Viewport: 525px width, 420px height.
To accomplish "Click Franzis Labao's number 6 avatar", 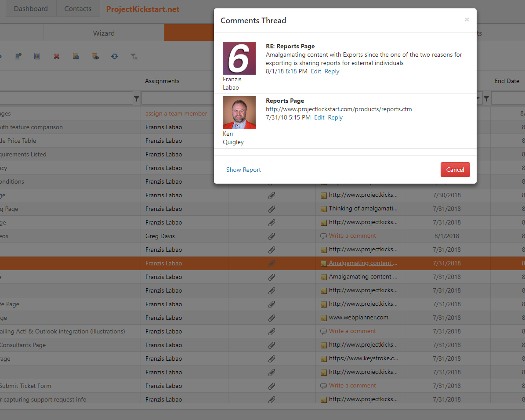I will click(239, 58).
